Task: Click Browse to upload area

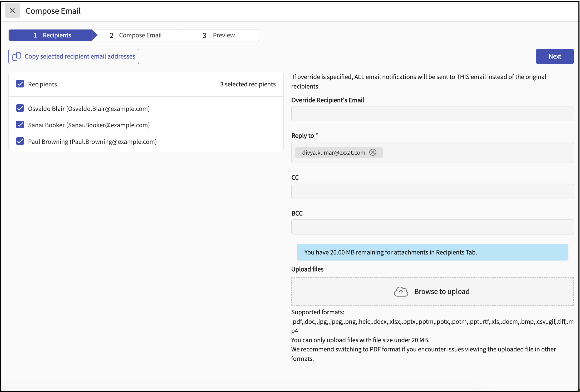Action: pyautogui.click(x=442, y=292)
